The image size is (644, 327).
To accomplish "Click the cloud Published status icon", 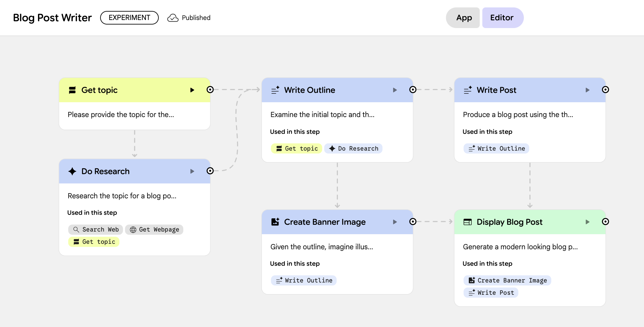I will (173, 18).
